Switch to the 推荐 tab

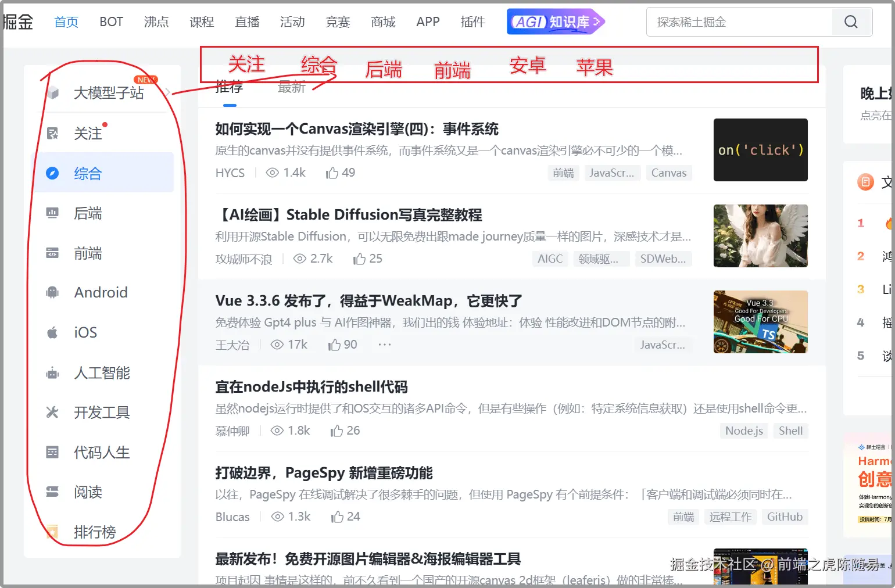click(230, 87)
